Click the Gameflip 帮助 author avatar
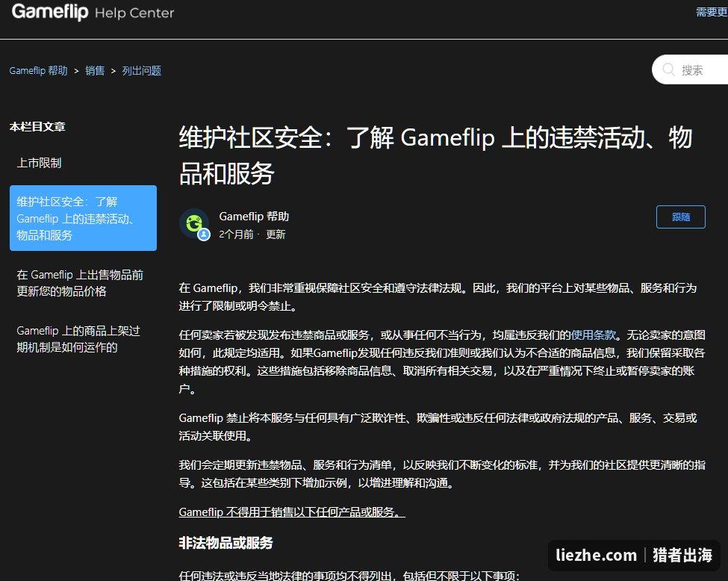 pyautogui.click(x=195, y=224)
